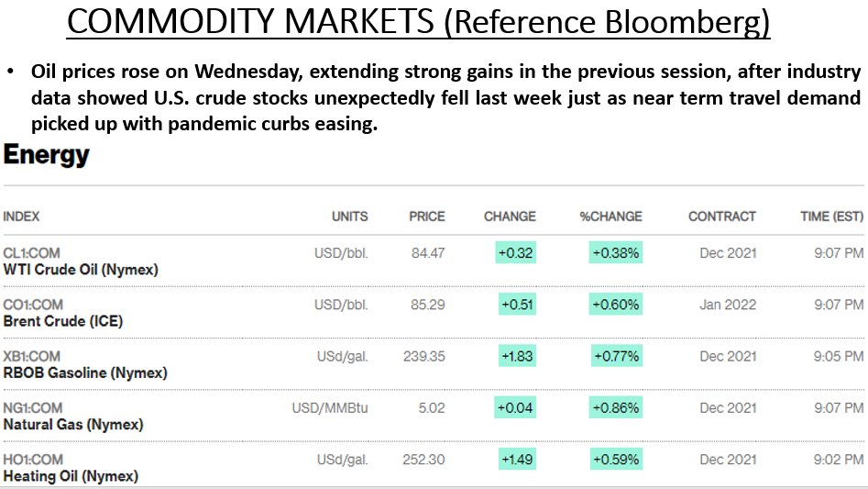The image size is (868, 489).
Task: Click the NG1:COM ticker symbol
Action: click(33, 407)
